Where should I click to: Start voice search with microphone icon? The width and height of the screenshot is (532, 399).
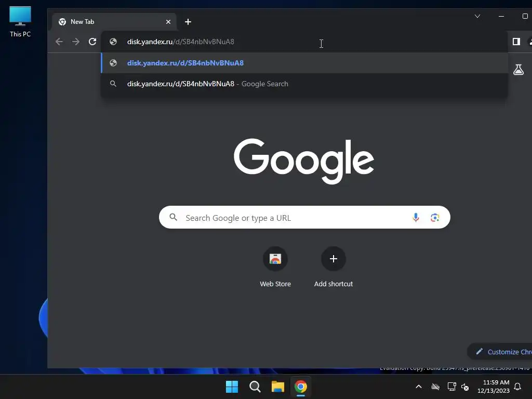[x=416, y=218]
